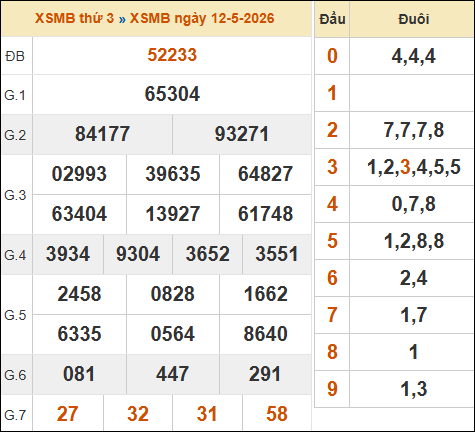The image size is (475, 432).
Task: Select the special prize number 52233
Action: pos(172,55)
